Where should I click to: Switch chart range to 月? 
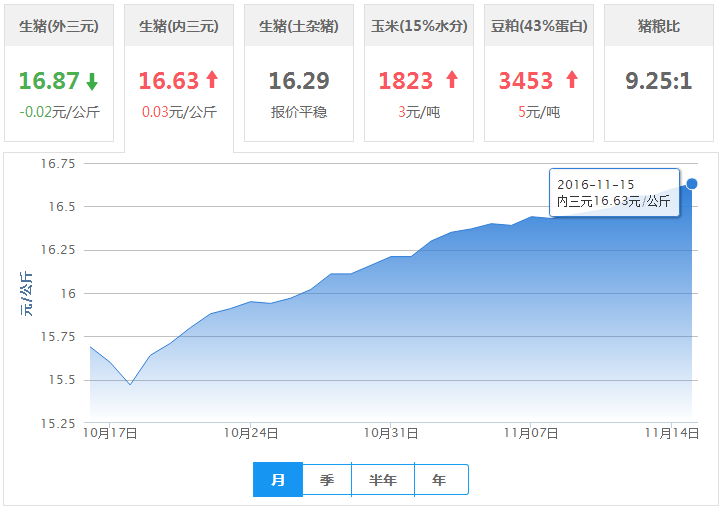click(278, 480)
